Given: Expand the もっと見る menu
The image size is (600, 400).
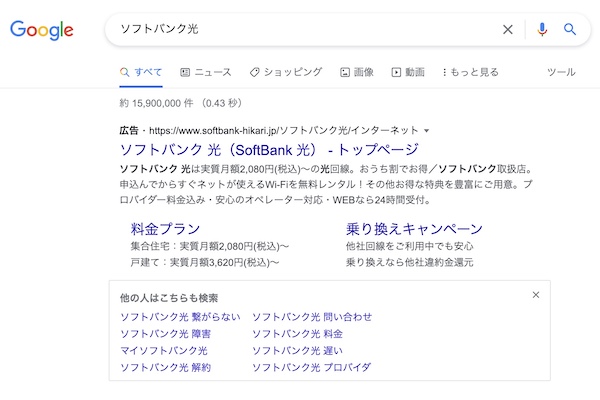Looking at the screenshot, I should (471, 72).
